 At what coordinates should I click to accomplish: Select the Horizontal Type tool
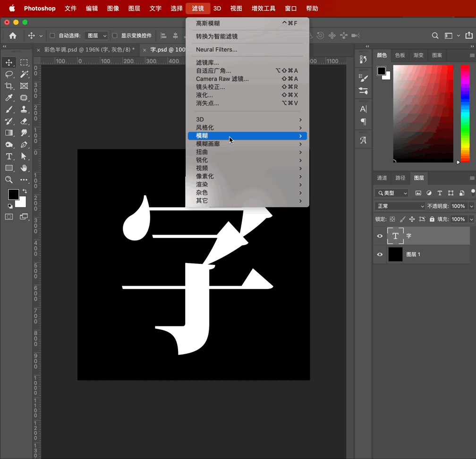tap(9, 156)
